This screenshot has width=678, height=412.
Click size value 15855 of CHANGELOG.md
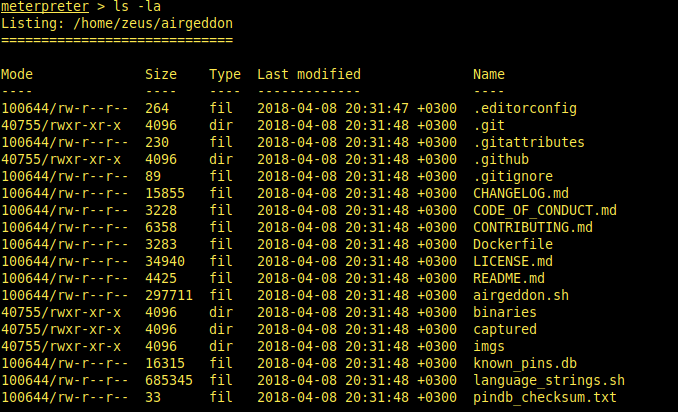(x=165, y=193)
